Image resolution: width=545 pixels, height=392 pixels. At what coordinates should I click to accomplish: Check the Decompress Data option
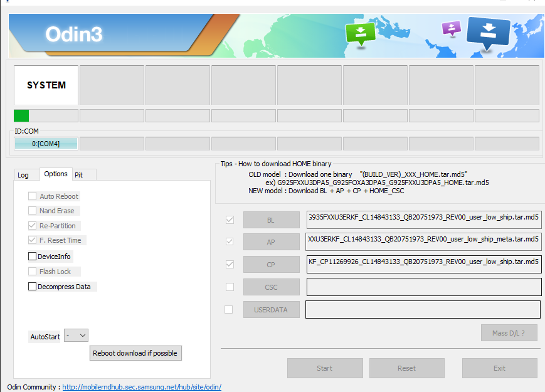point(33,287)
